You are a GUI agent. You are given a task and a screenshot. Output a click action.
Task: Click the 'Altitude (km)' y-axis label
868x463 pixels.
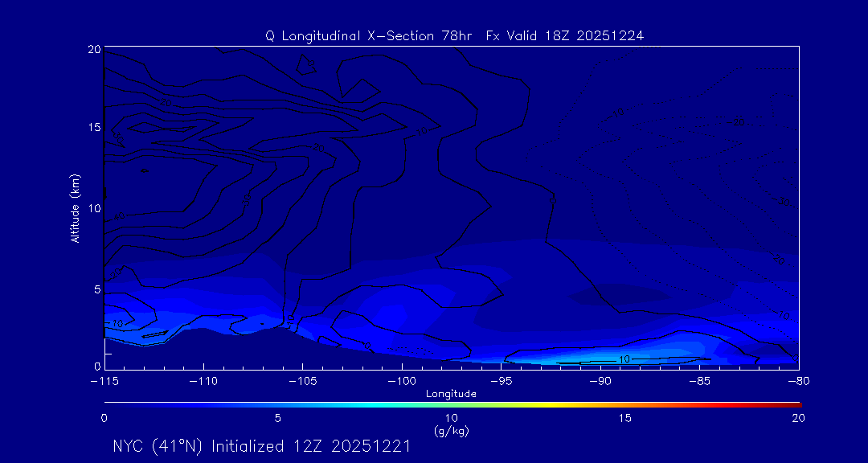75,208
